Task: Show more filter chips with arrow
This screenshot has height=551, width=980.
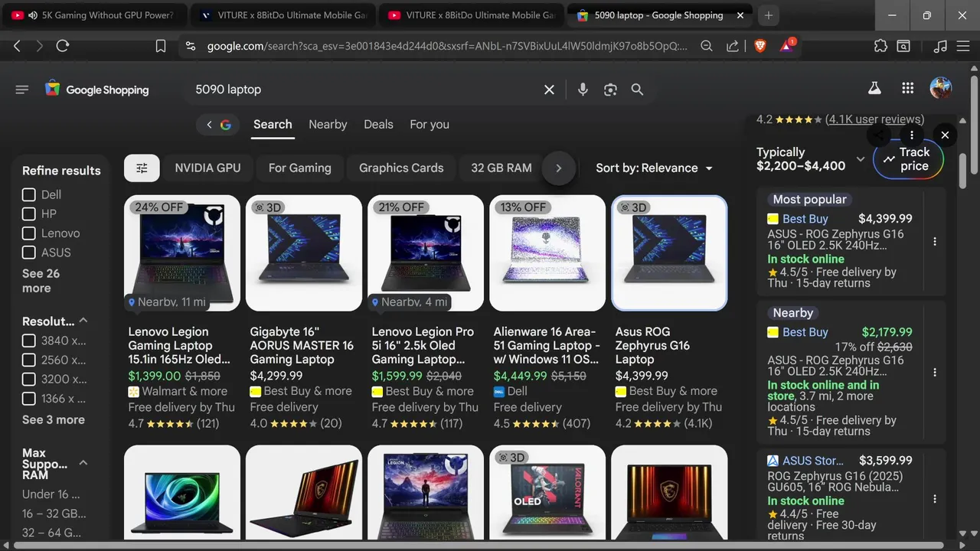Action: tap(559, 168)
